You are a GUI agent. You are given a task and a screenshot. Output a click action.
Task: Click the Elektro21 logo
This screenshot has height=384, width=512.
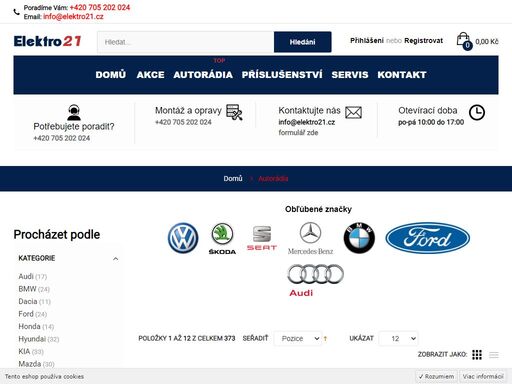[48, 41]
